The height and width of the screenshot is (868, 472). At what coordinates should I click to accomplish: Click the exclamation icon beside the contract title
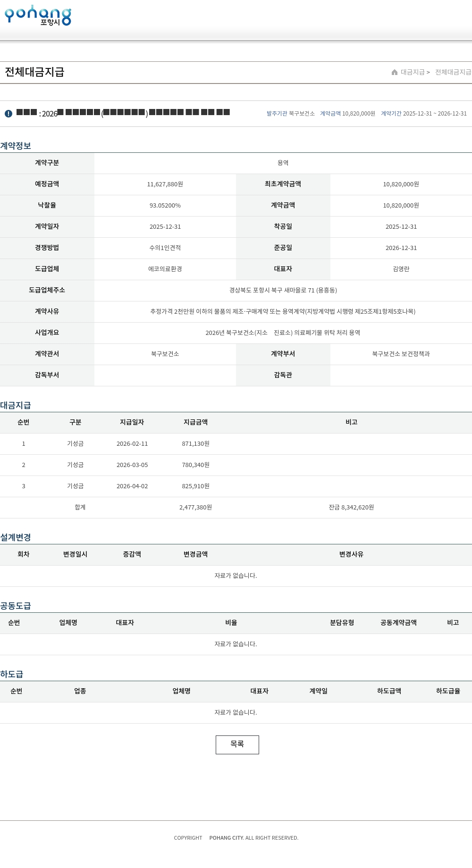pyautogui.click(x=8, y=114)
